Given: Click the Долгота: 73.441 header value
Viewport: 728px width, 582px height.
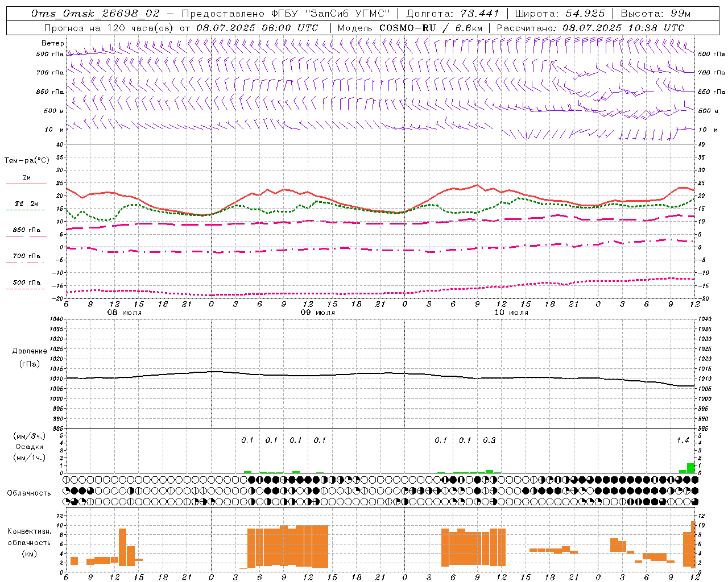Looking at the screenshot, I should [x=452, y=14].
